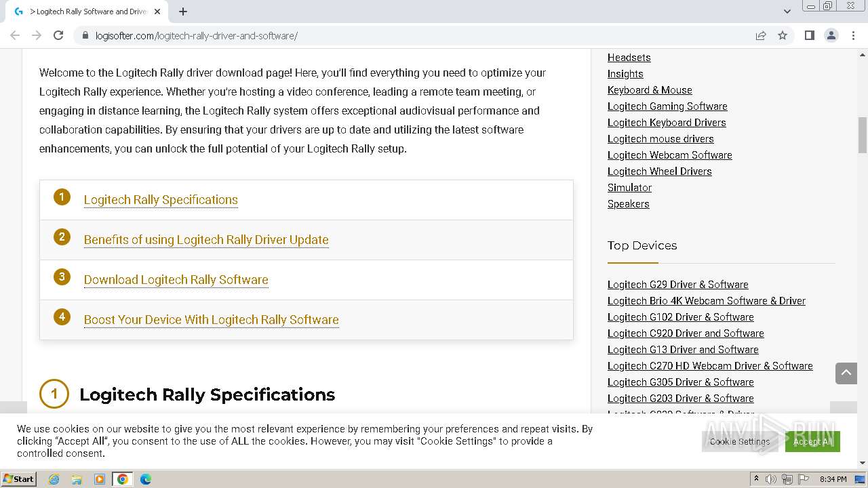Click the Logitech Rally Specifications heading

[207, 394]
